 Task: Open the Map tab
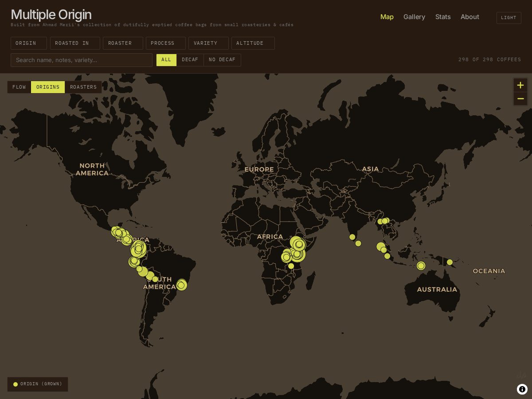[x=387, y=17]
